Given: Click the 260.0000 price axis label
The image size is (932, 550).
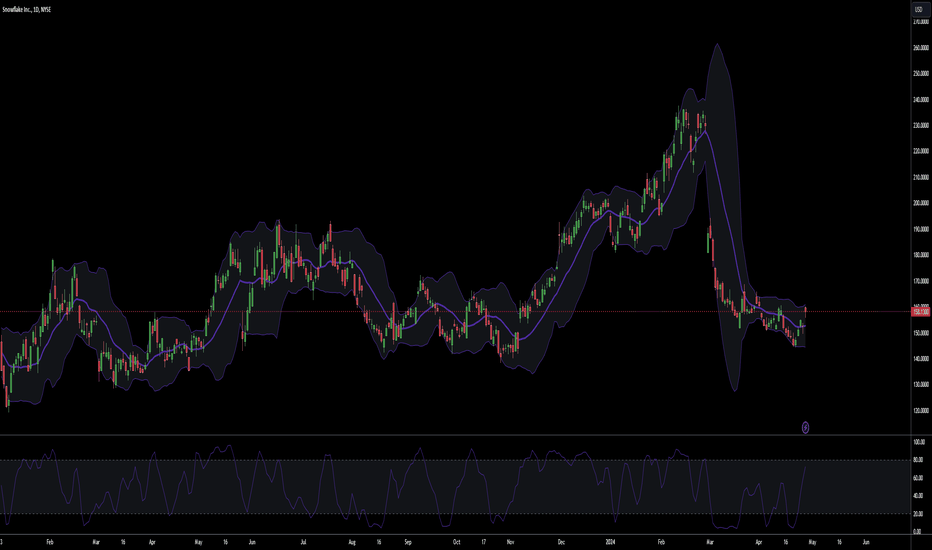Looking at the screenshot, I should (921, 48).
